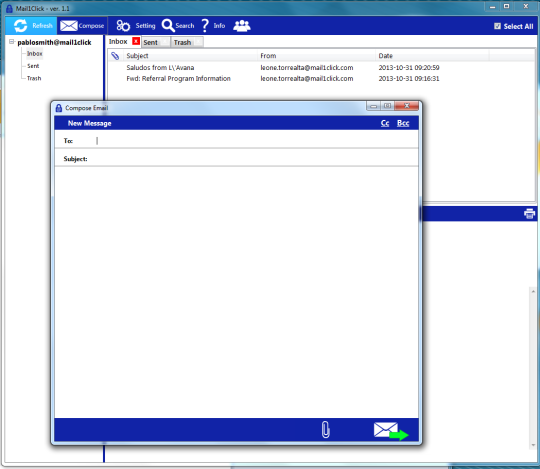Select Trash folder in account tree

pyautogui.click(x=34, y=78)
